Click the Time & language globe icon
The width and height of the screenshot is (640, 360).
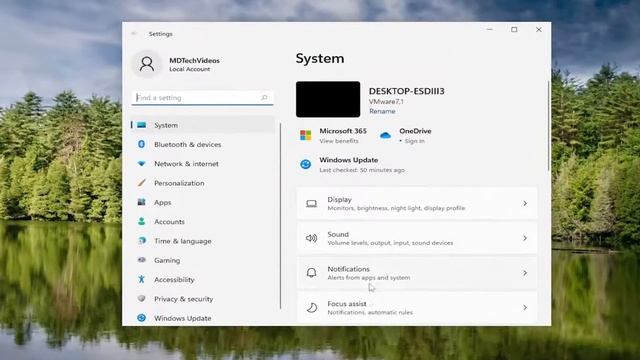tap(142, 241)
